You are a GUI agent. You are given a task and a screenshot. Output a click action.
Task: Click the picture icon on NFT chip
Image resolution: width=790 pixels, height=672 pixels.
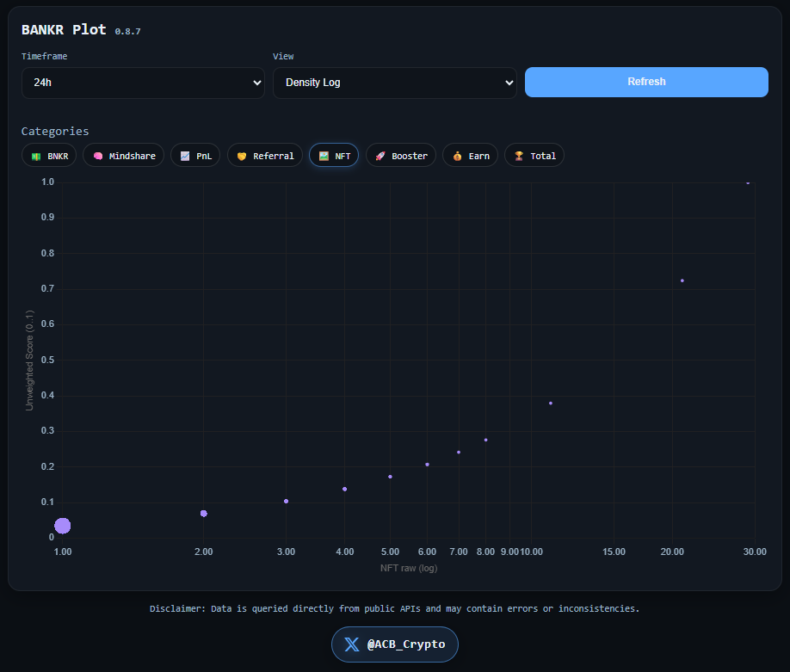click(x=324, y=156)
